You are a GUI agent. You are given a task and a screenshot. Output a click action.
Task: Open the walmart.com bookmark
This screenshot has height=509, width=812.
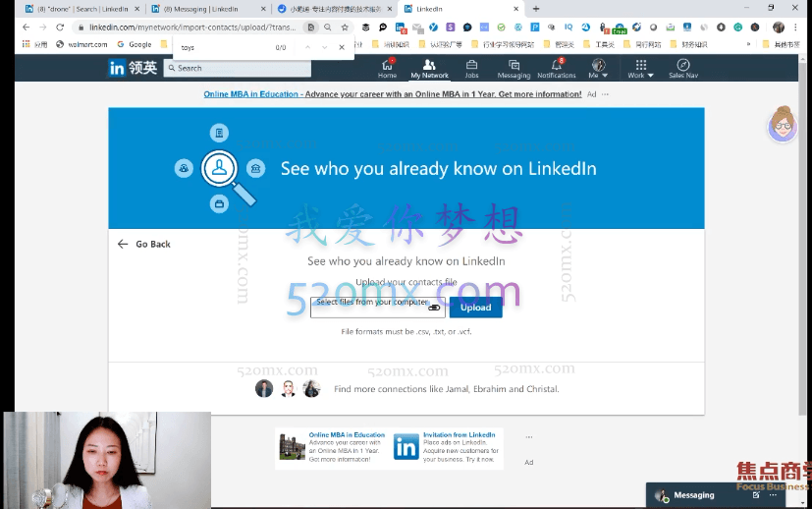[x=81, y=44]
